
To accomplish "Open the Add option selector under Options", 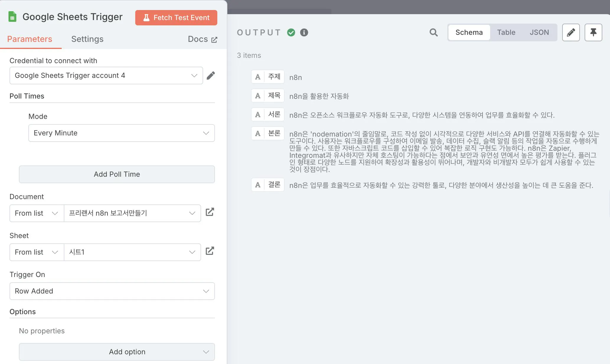I will pos(117,352).
